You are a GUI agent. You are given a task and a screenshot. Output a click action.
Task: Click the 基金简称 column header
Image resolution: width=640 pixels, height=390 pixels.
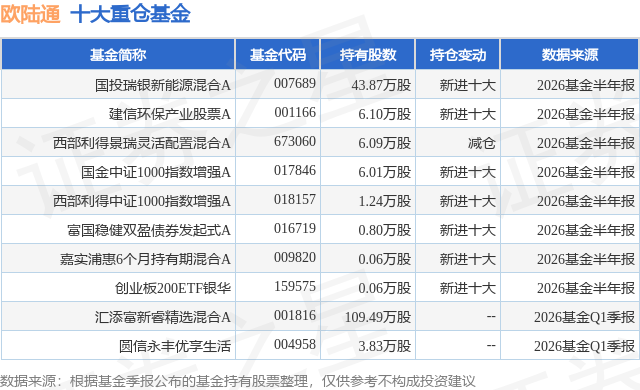[x=118, y=55]
